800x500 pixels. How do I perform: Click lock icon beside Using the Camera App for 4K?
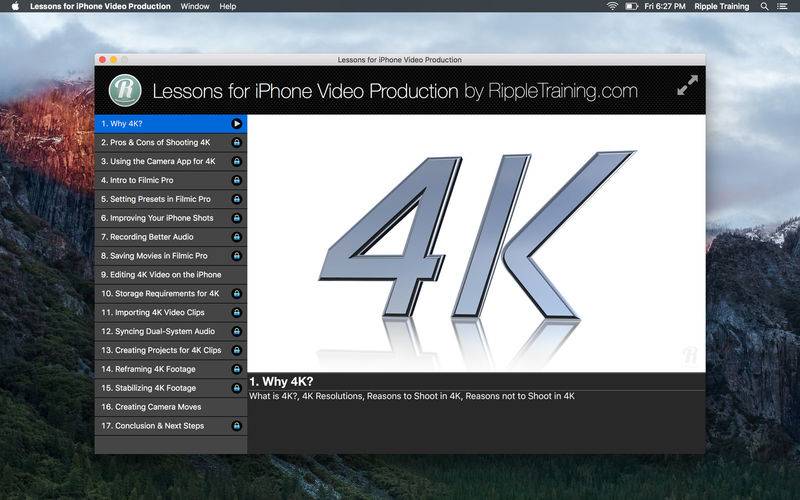point(236,161)
